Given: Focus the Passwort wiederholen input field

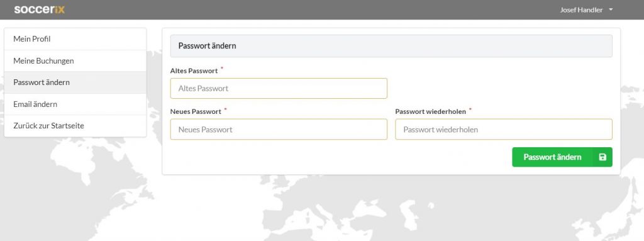Looking at the screenshot, I should click(x=504, y=130).
